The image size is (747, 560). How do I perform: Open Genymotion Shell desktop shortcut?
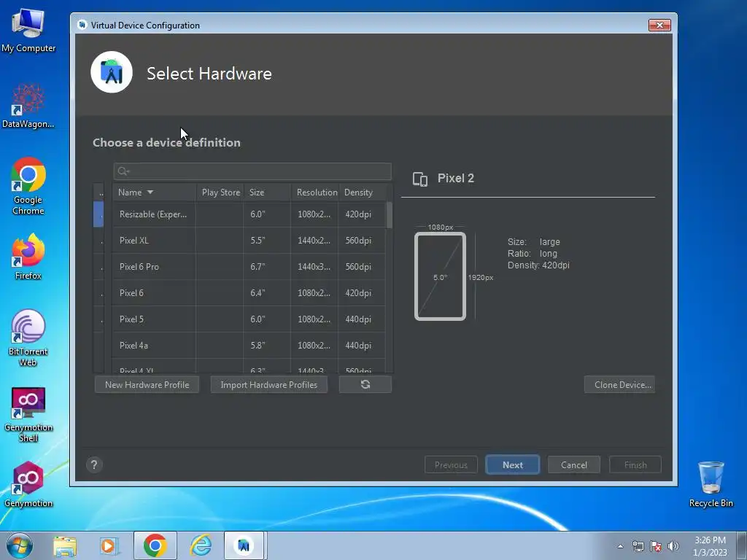(28, 414)
